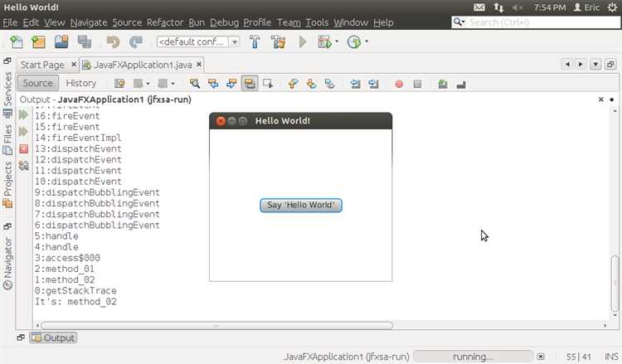
Task: Expand the Profile Project dropdown arrow
Action: [x=367, y=41]
